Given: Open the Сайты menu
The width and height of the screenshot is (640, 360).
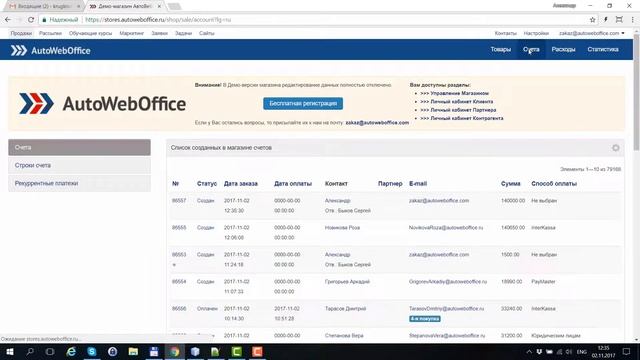Looking at the screenshot, I should pos(207,33).
